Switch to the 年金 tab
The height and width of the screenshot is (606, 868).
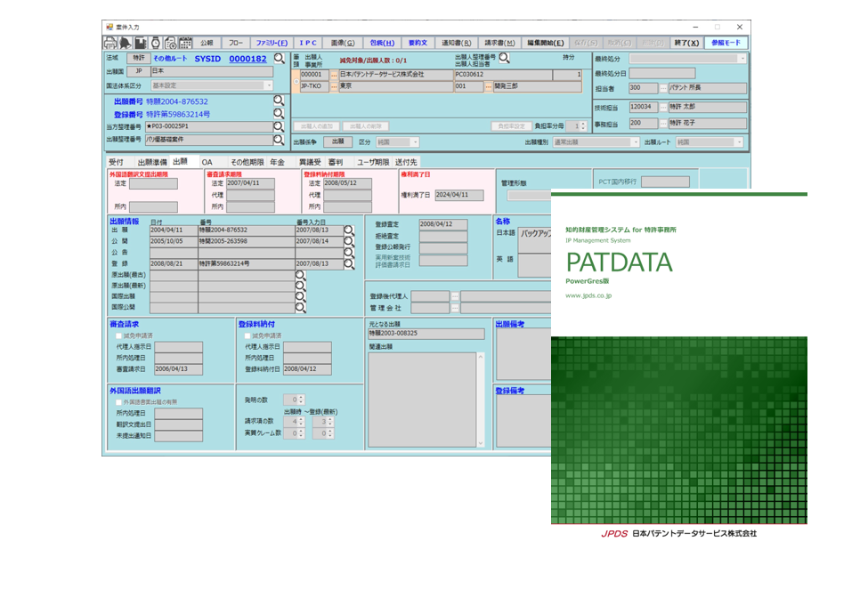pyautogui.click(x=278, y=162)
